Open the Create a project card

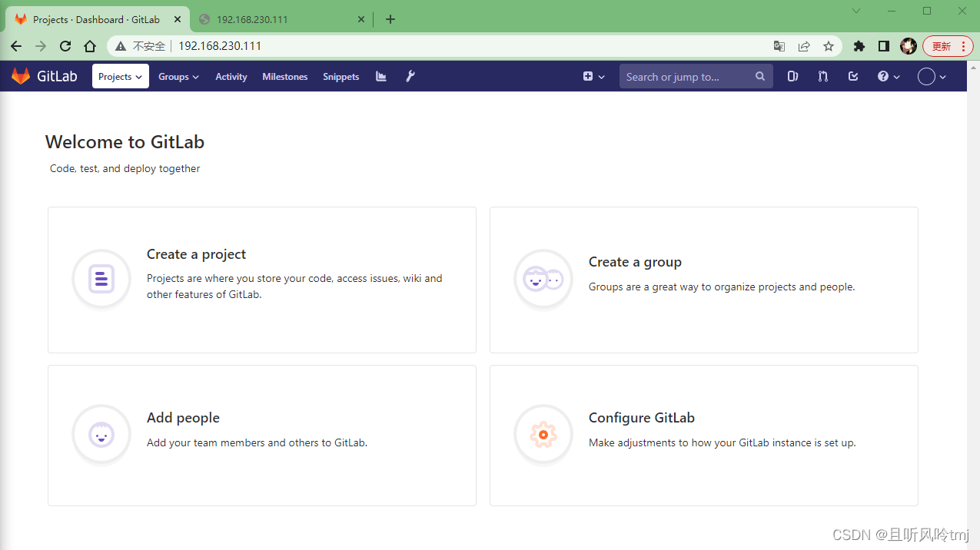coord(262,280)
